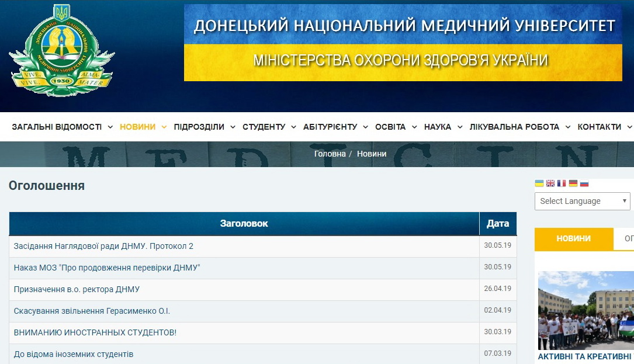This screenshot has width=634, height=364.
Task: Switch language via German flag icon
Action: [x=573, y=183]
